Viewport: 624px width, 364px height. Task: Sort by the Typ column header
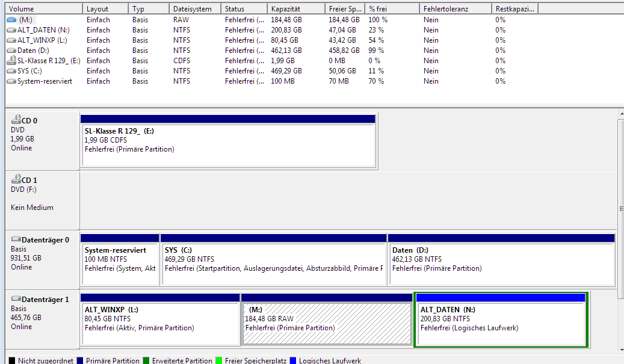pos(149,9)
